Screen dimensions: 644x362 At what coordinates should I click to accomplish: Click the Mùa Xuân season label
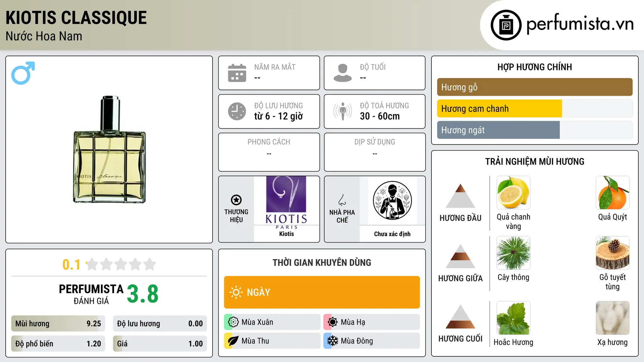coord(257,322)
